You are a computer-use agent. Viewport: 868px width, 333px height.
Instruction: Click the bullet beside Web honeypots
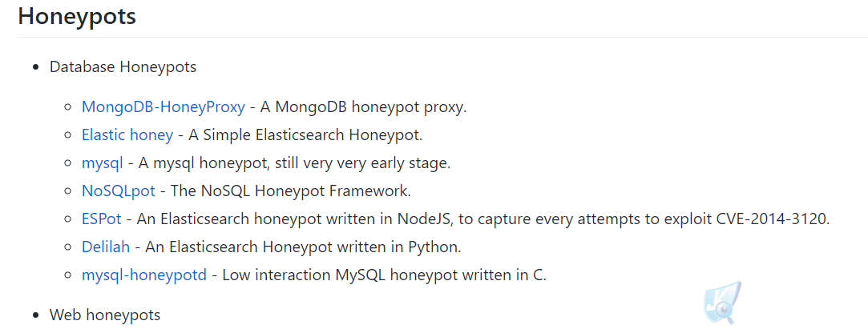(x=37, y=315)
